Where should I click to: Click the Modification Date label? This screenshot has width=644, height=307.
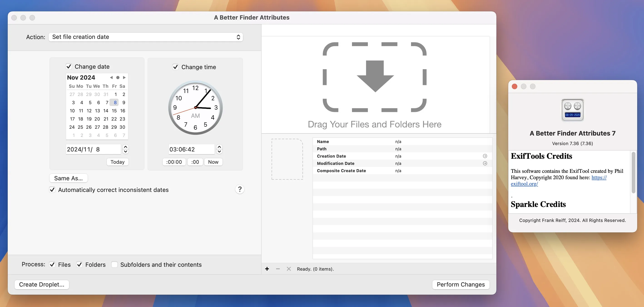click(x=335, y=163)
